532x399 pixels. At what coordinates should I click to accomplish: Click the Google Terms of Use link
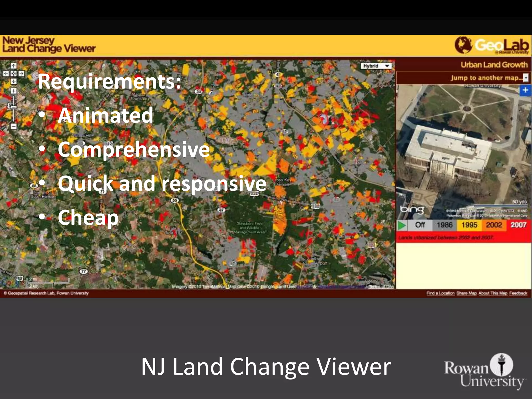[x=381, y=286]
